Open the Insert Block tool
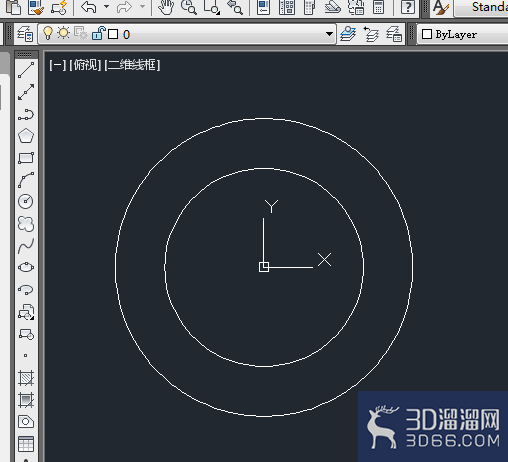Viewport: 508px width, 462px height. click(x=26, y=312)
